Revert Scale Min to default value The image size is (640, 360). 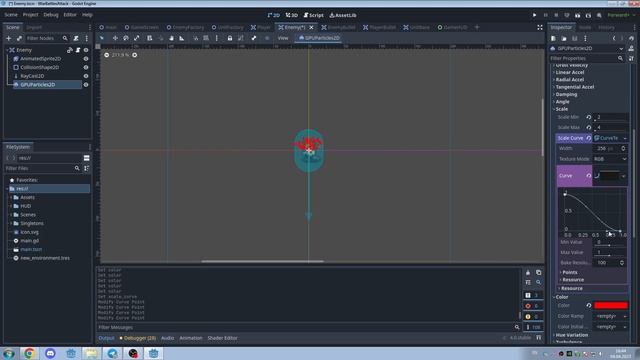(x=589, y=117)
